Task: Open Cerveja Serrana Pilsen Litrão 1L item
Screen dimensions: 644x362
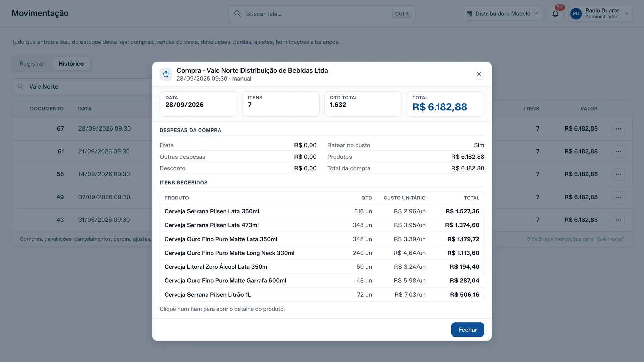Action: coord(322,295)
